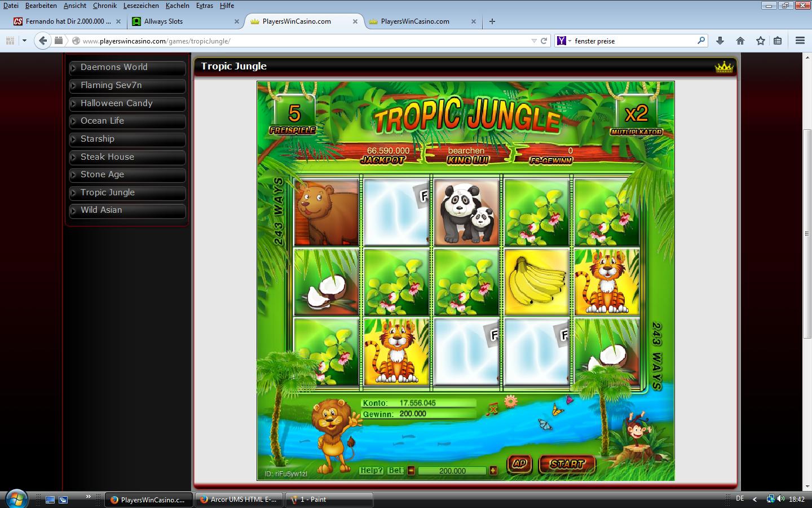
Task: Open game settings via the orange gear
Action: click(x=511, y=401)
